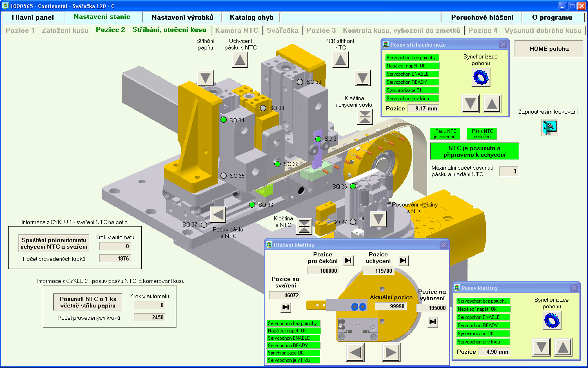This screenshot has width=588, height=368.
Task: Click the Kleština s NTC clamp icon
Action: coord(304,226)
